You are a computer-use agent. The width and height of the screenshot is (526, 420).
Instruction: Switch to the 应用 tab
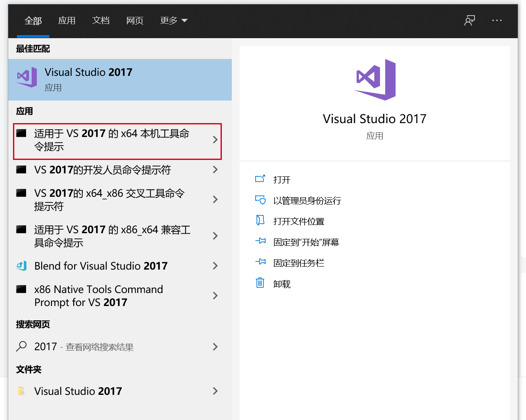click(67, 20)
